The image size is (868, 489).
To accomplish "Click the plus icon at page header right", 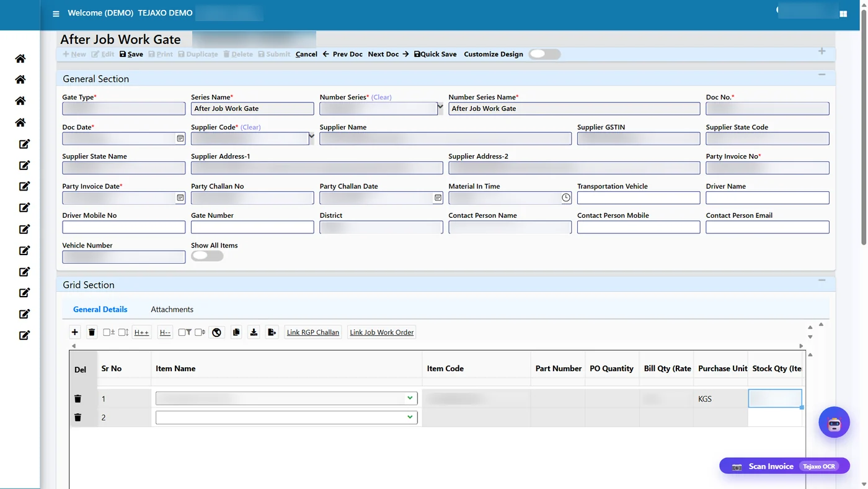I will click(x=821, y=51).
